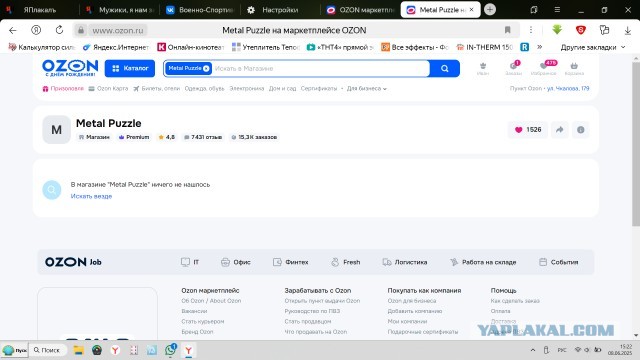The image size is (640, 360).
Task: Open Билеты, отели menu item
Action: pyautogui.click(x=156, y=89)
